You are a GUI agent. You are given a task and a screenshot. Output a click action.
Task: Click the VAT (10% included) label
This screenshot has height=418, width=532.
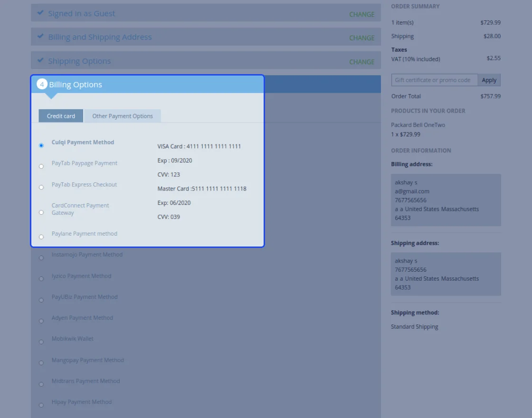(x=416, y=59)
